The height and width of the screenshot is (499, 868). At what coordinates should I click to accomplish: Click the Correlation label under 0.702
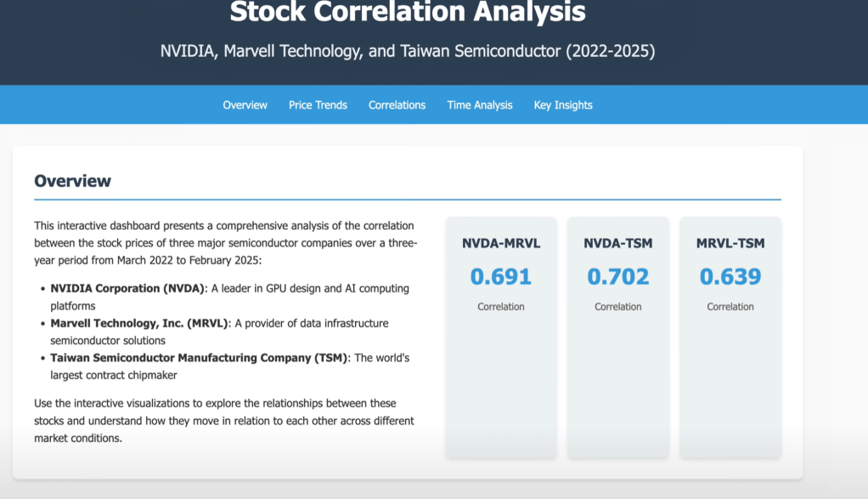pos(618,307)
